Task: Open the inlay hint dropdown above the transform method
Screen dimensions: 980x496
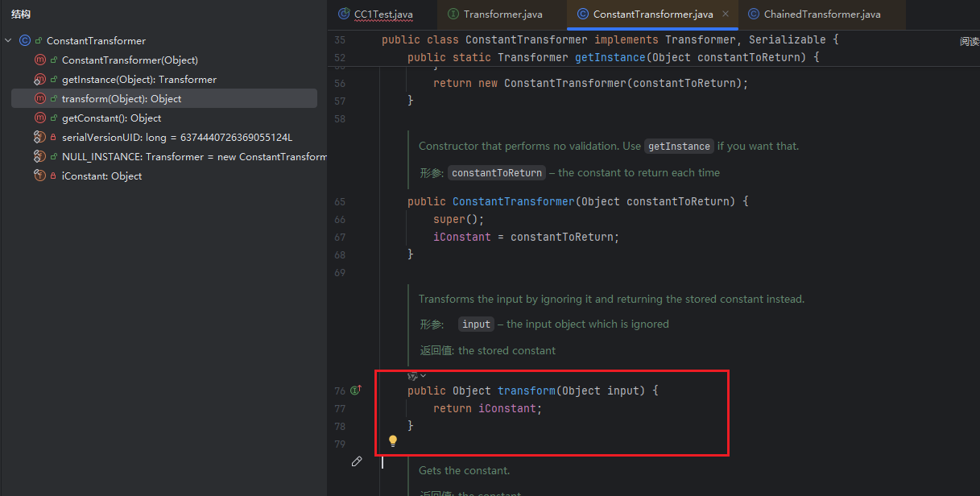Action: tap(416, 375)
